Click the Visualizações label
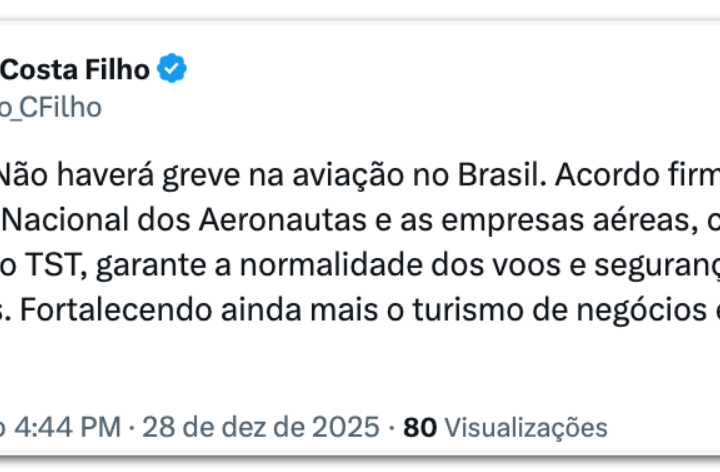The height and width of the screenshot is (472, 720). point(525,428)
